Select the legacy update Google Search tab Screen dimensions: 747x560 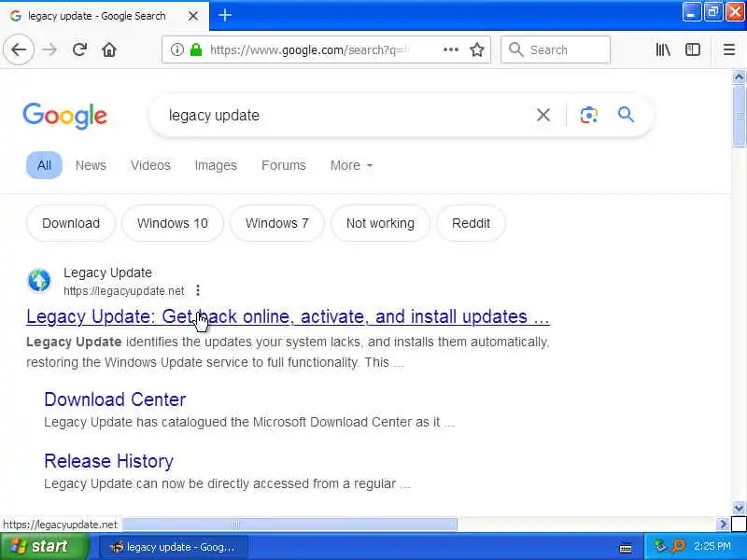tap(104, 16)
